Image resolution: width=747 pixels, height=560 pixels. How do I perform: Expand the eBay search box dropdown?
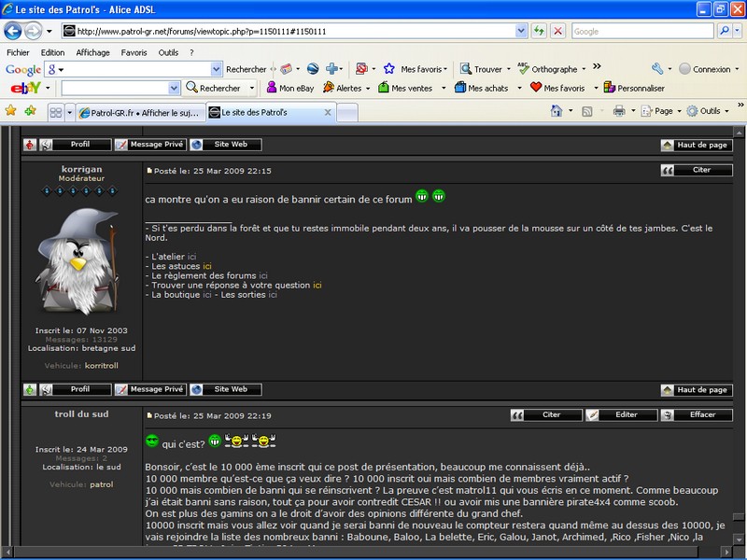coord(174,88)
